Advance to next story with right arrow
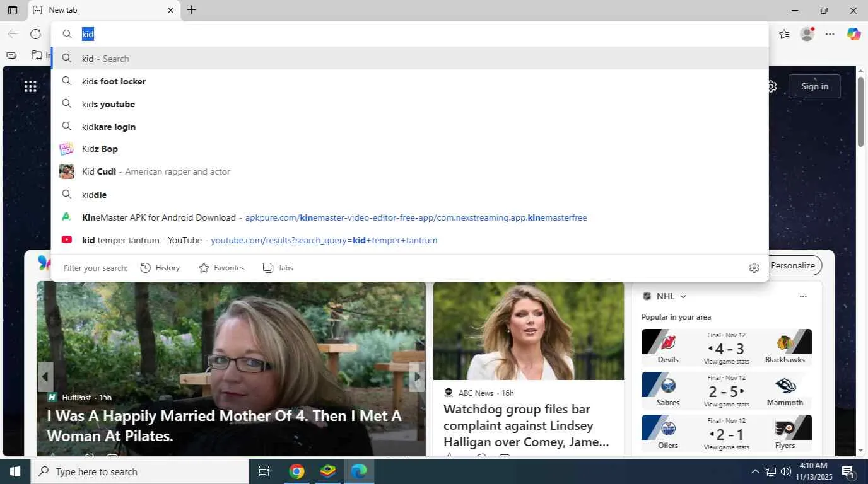 [x=417, y=377]
